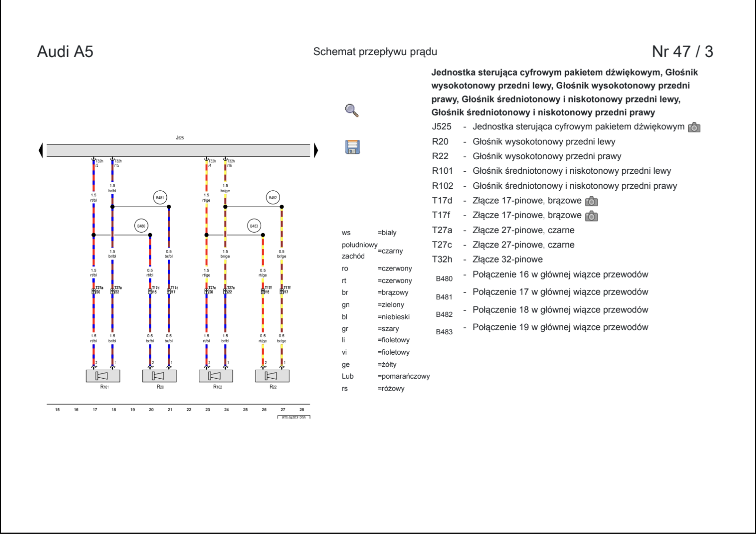756x534 pixels.
Task: Click the "=niebieski" color code entry
Action: click(394, 317)
